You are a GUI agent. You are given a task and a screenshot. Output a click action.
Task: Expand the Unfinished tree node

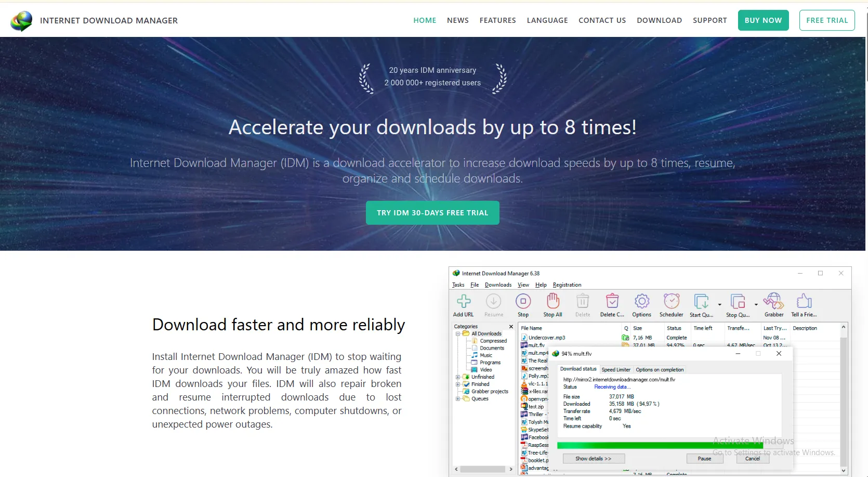coord(458,377)
